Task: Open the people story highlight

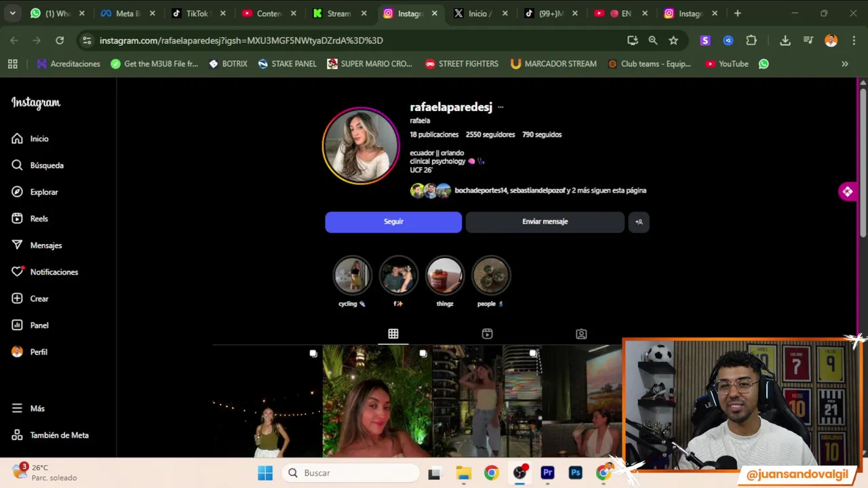Action: (x=491, y=282)
